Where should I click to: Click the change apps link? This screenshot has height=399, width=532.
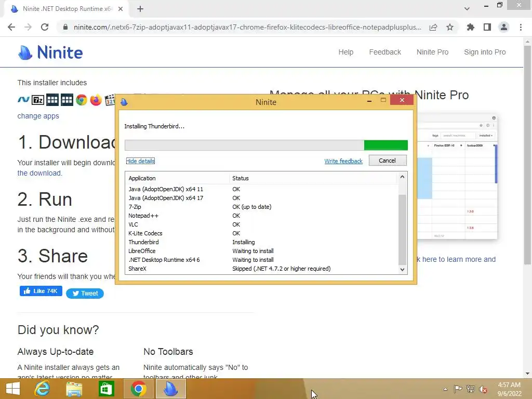tap(38, 116)
